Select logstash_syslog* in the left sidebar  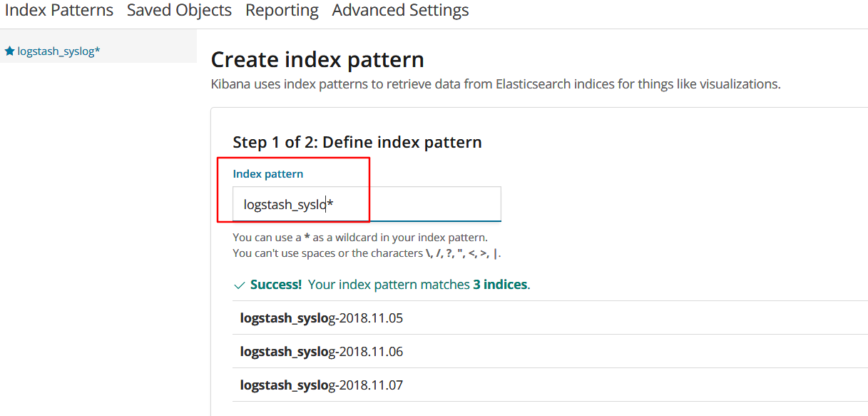(x=58, y=51)
